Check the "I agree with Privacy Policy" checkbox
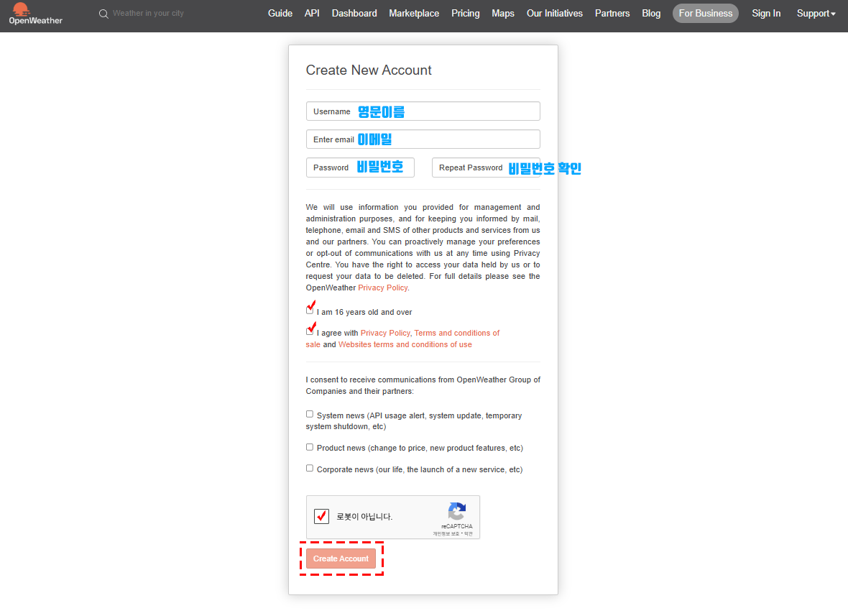 309,331
